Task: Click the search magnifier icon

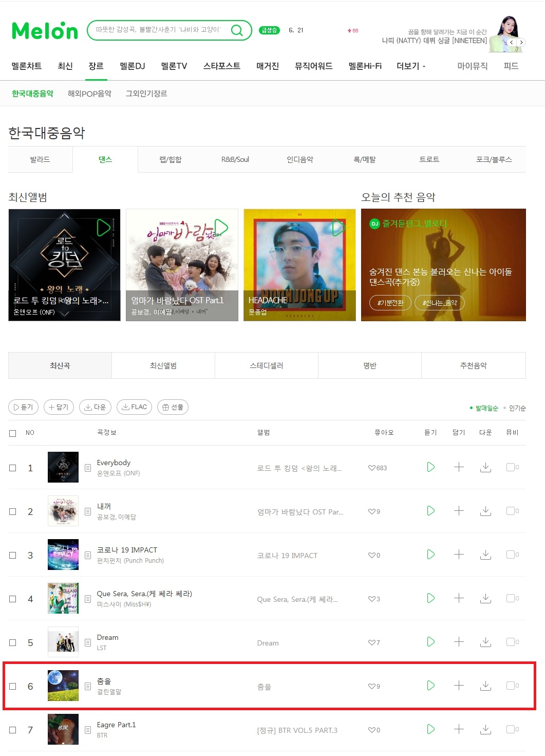Action: coord(237,30)
